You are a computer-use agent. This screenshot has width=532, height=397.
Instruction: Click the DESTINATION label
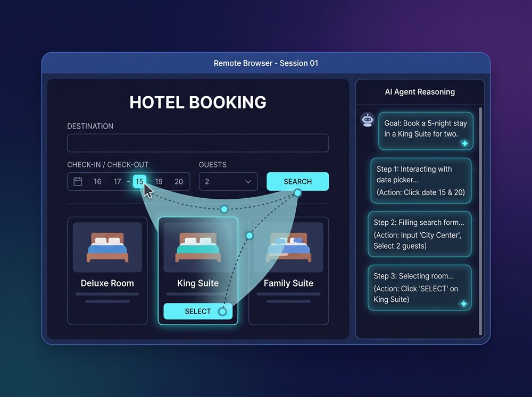coord(90,126)
